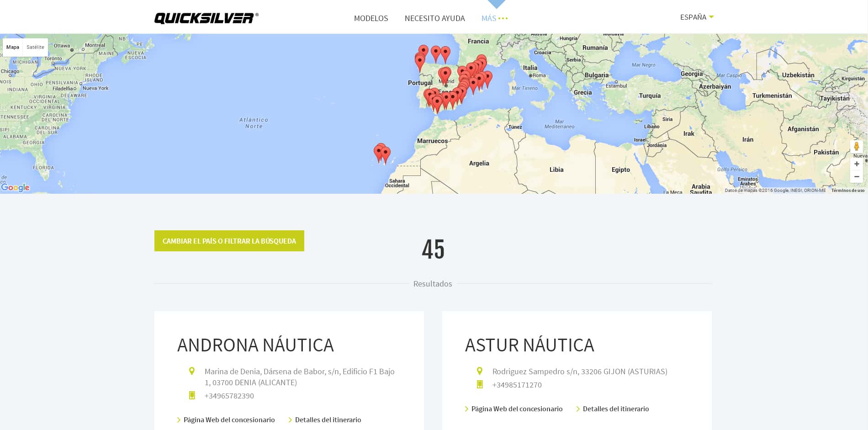Click the Google logo on the map
The height and width of the screenshot is (430, 868).
pyautogui.click(x=15, y=187)
